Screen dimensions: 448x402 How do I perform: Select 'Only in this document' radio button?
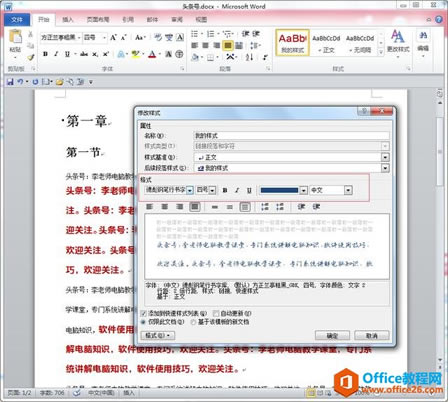[x=143, y=322]
